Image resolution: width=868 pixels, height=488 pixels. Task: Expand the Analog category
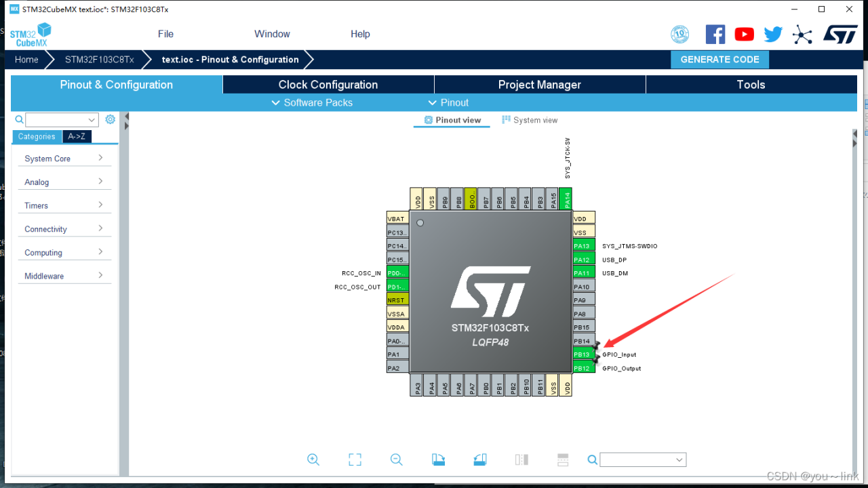coord(64,182)
